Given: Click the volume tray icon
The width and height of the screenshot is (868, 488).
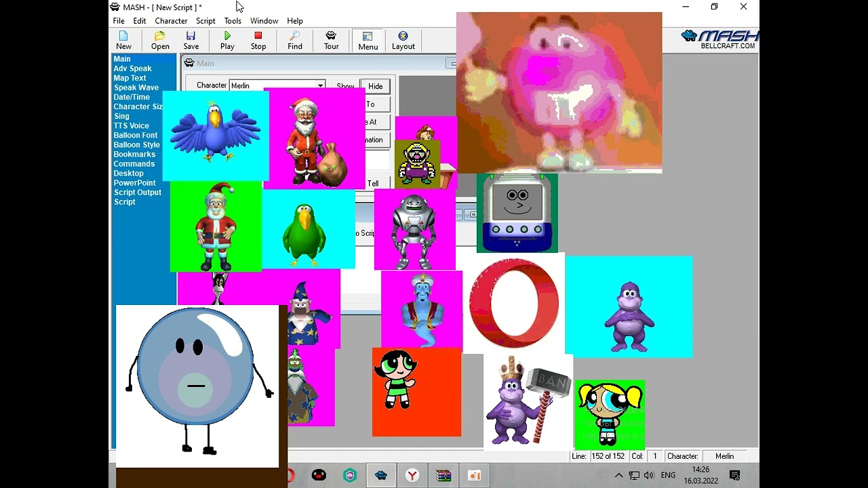Looking at the screenshot, I should (649, 476).
